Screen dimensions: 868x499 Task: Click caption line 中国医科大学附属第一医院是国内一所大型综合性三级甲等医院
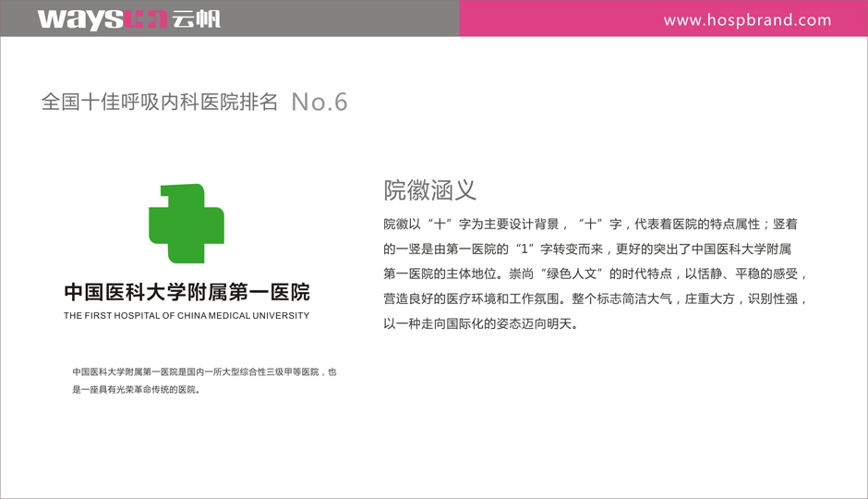coord(204,371)
